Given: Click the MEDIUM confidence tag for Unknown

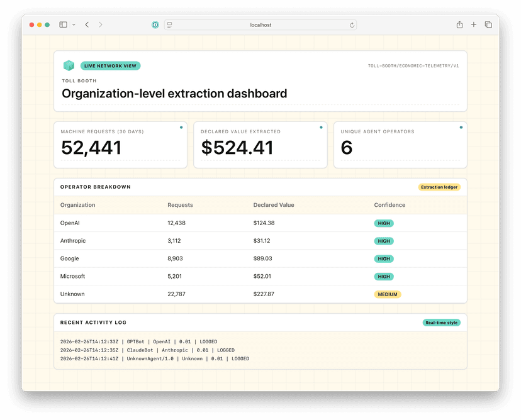Looking at the screenshot, I should click(x=388, y=294).
